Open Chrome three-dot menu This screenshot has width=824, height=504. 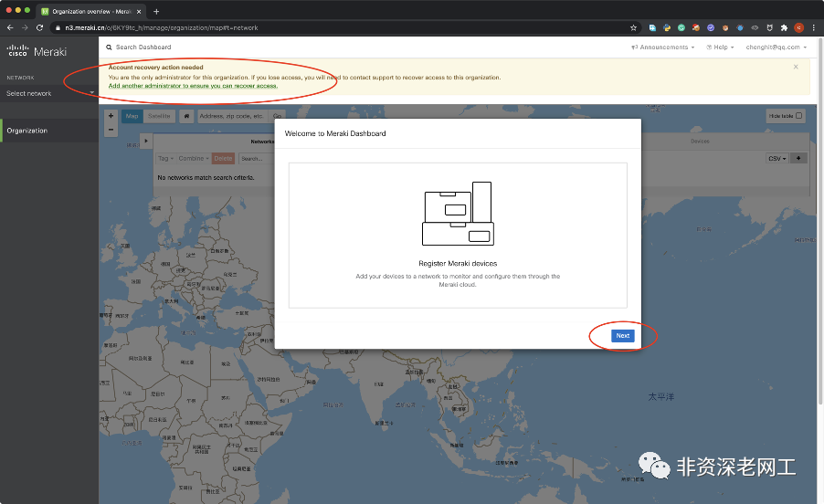pos(813,27)
